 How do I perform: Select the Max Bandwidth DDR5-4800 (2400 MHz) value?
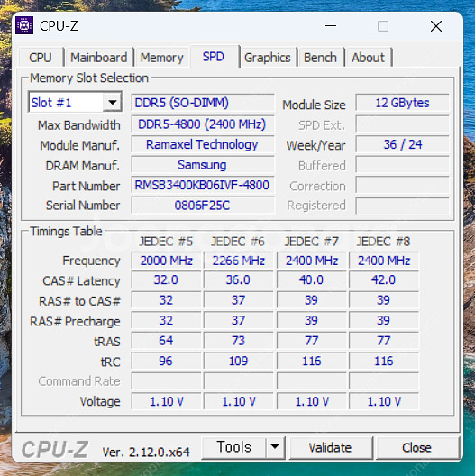[x=203, y=124]
